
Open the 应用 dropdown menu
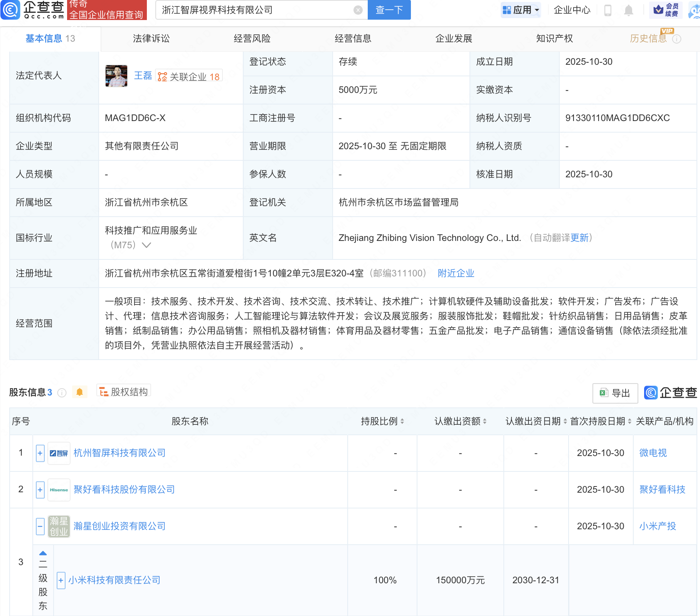click(x=521, y=10)
